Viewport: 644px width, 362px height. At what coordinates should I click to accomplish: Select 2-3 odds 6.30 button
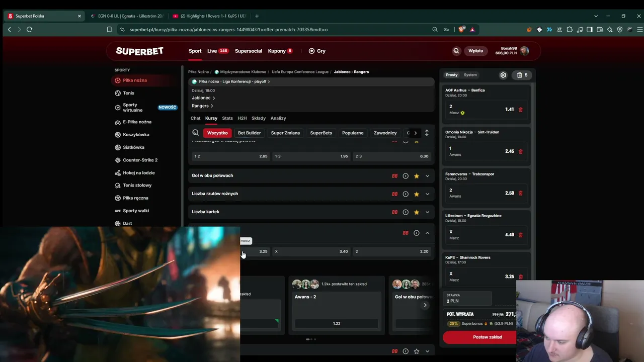click(392, 156)
